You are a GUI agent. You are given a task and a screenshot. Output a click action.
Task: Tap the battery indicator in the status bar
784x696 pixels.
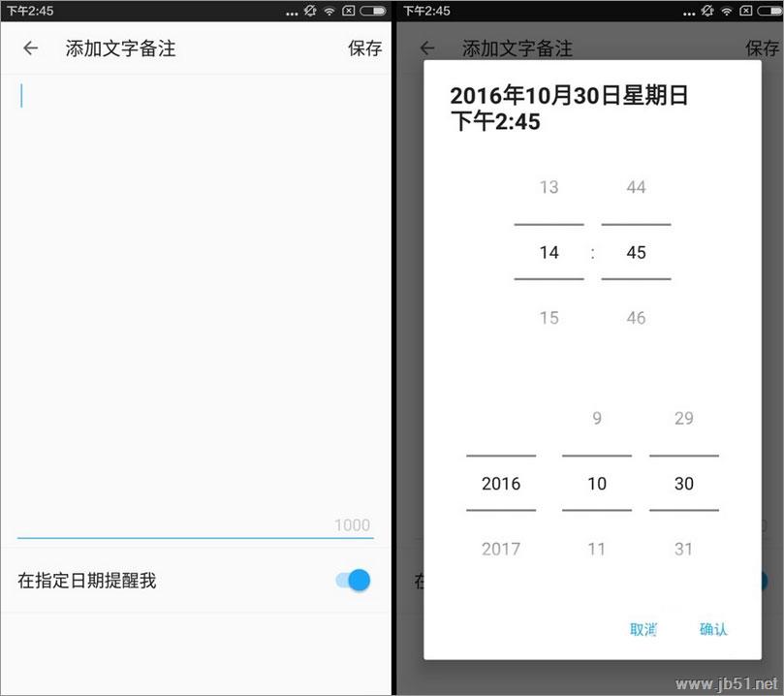pyautogui.click(x=372, y=10)
